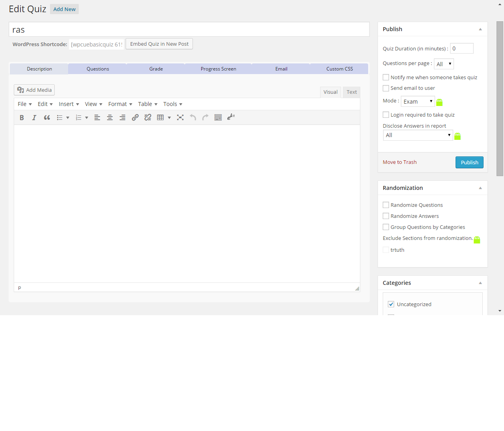Click the green lock icon beside Disclose Answers

point(458,136)
